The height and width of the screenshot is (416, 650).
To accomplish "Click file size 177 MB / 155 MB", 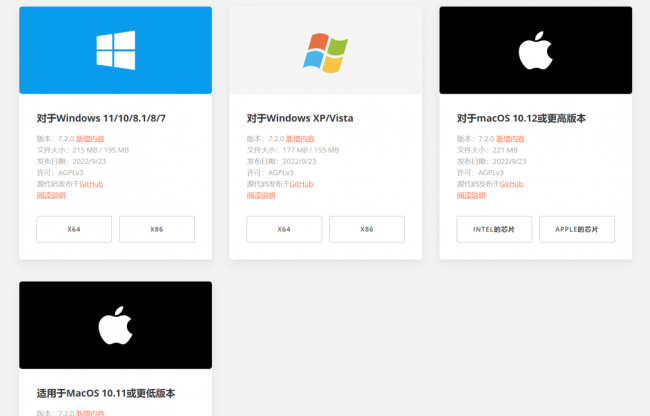I will click(x=311, y=150).
